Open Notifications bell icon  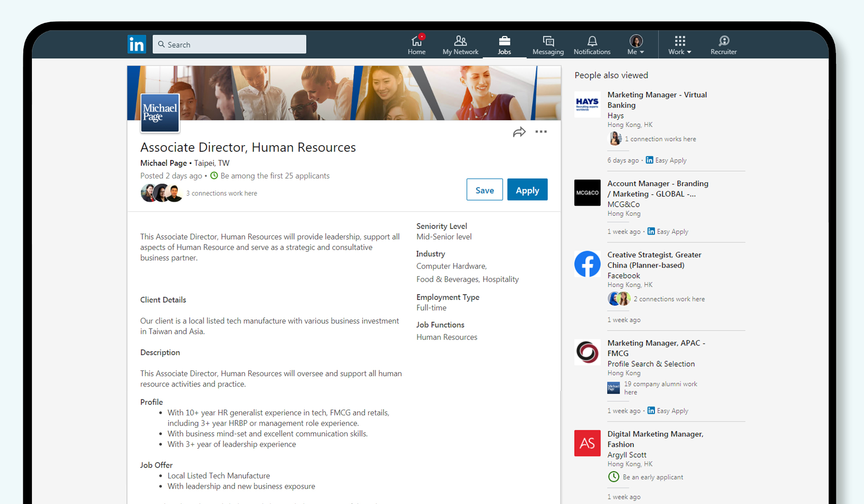592,41
